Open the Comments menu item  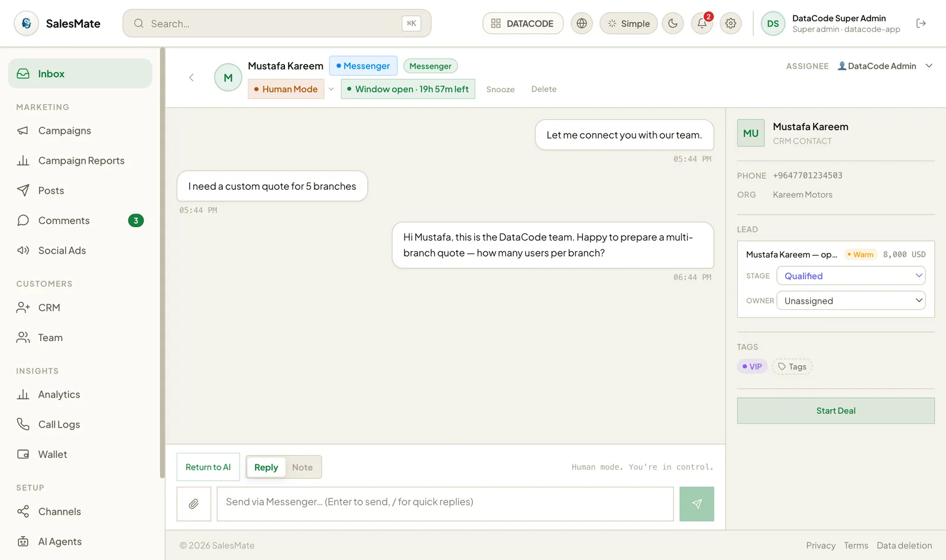point(80,221)
